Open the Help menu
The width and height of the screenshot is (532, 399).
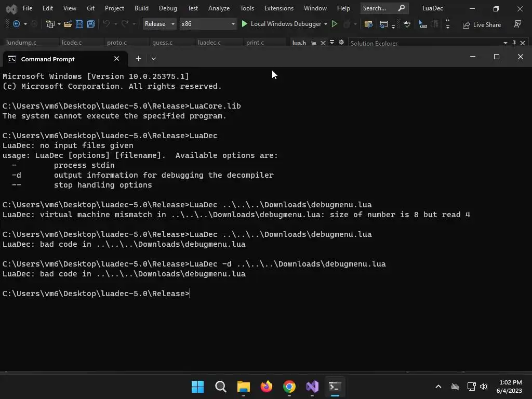click(x=343, y=8)
